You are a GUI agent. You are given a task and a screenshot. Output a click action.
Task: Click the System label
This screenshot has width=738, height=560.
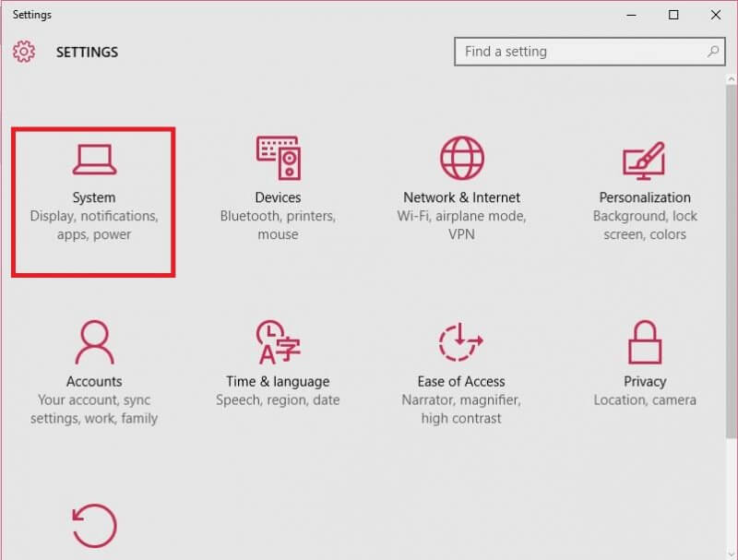[94, 197]
